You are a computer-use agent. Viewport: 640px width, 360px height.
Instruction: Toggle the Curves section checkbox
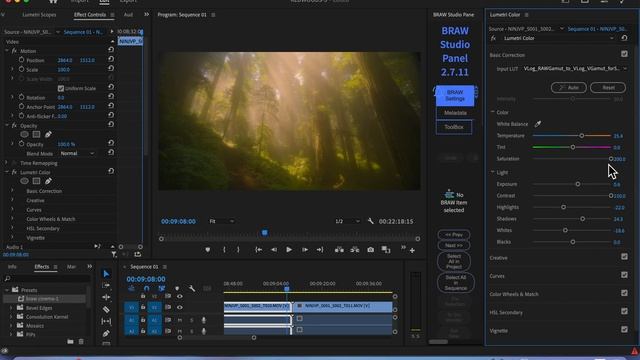pyautogui.click(x=624, y=275)
